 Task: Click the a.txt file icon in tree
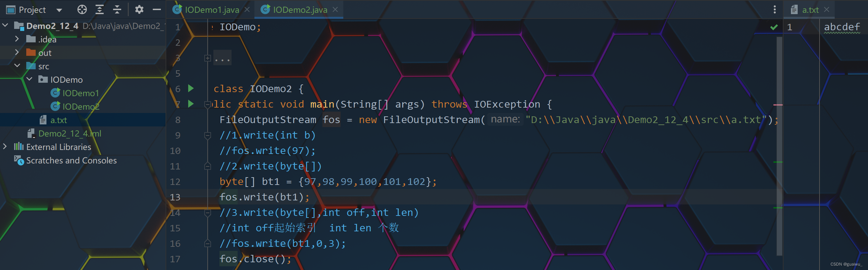[x=43, y=120]
